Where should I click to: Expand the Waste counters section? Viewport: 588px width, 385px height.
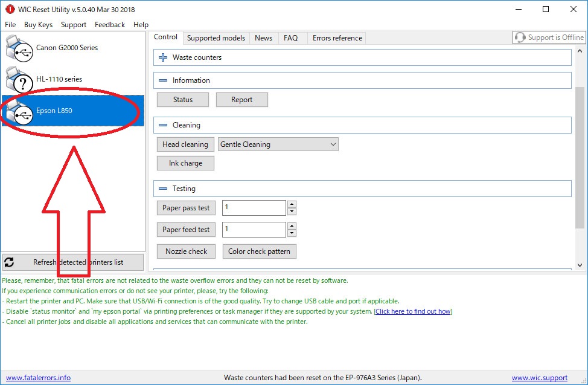(163, 57)
